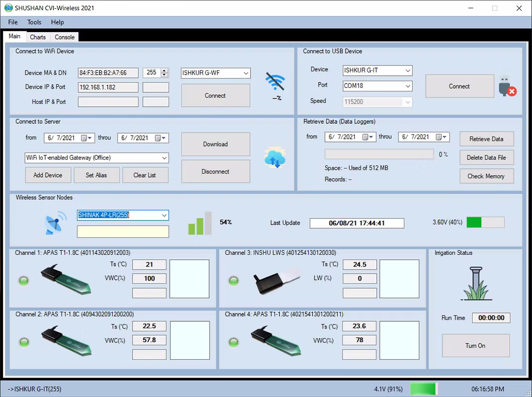Switch to the Charts tab
The image size is (532, 397).
click(x=37, y=37)
